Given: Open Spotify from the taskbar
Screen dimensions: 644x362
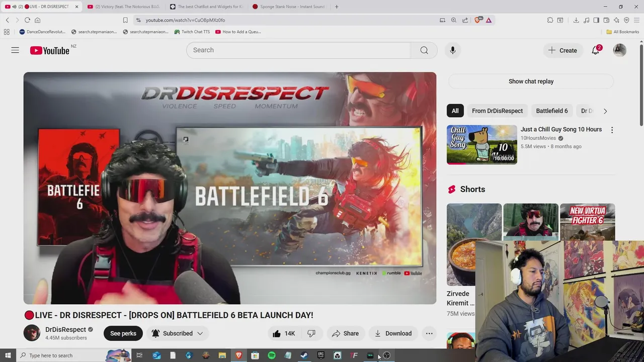Looking at the screenshot, I should [x=272, y=355].
